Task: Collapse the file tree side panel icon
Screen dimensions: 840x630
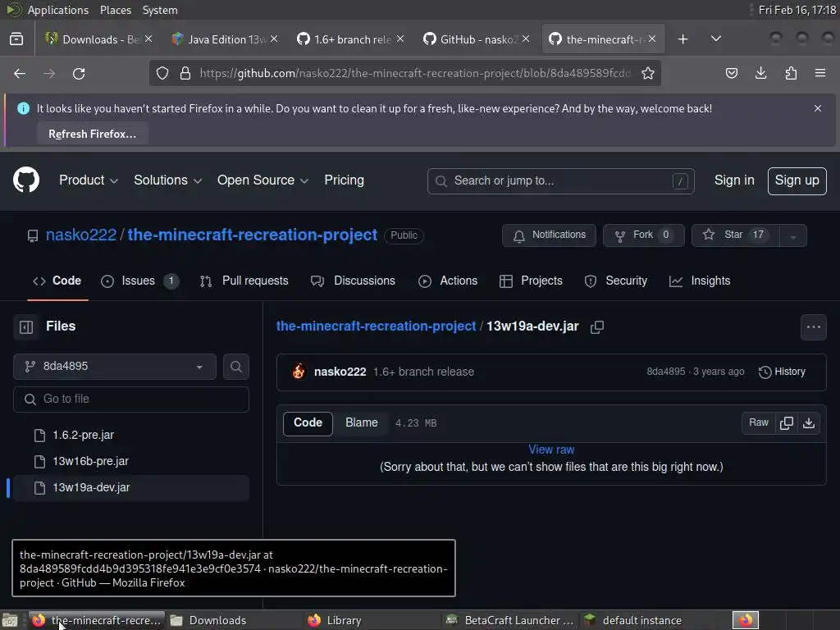Action: point(26,326)
